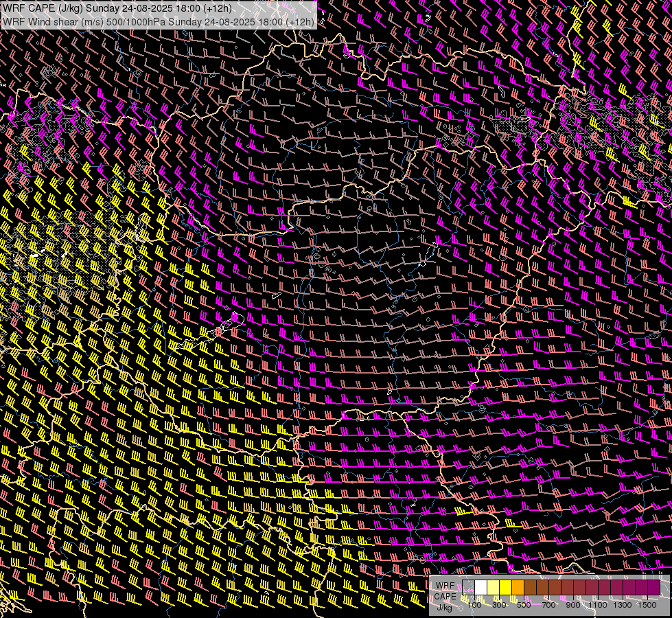Click the '700' legend value
The height and width of the screenshot is (618, 672).
pos(548,605)
